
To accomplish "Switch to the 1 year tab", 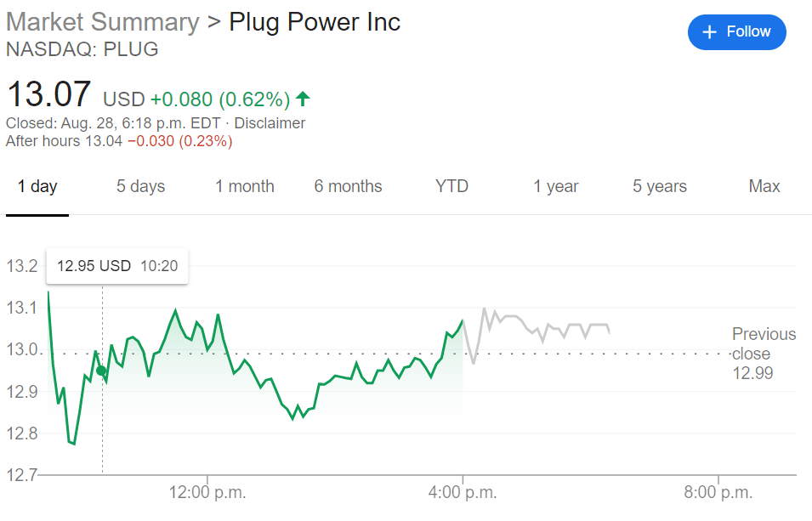I will (556, 187).
